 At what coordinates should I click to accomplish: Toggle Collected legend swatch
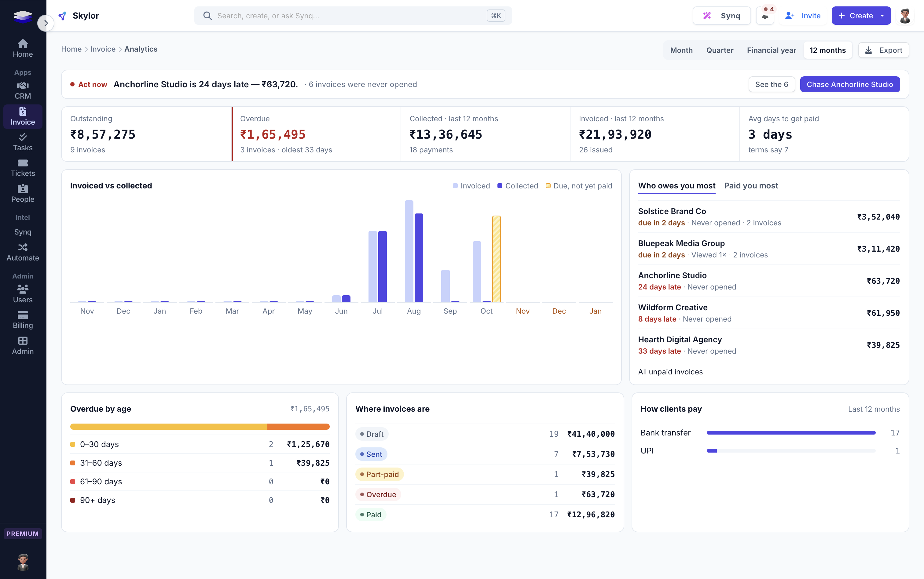point(500,186)
